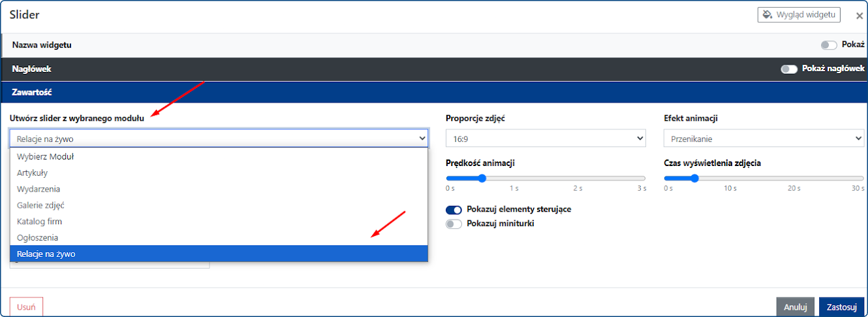Click the red Usuń button
Viewport: 868px width, 317px height.
click(26, 306)
